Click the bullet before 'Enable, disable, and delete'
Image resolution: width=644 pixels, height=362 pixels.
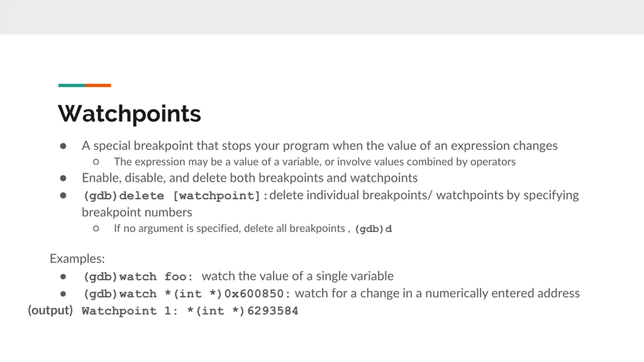click(63, 178)
